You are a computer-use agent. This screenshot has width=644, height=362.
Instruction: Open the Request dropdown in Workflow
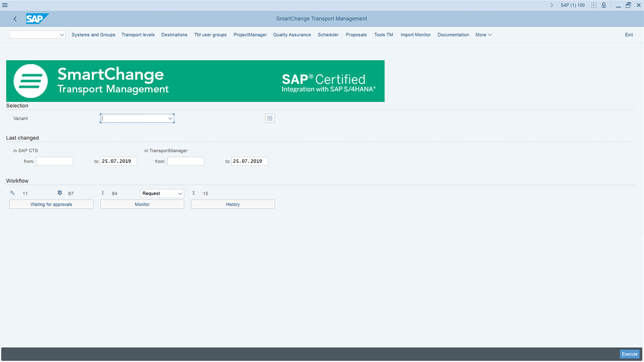[x=163, y=194]
